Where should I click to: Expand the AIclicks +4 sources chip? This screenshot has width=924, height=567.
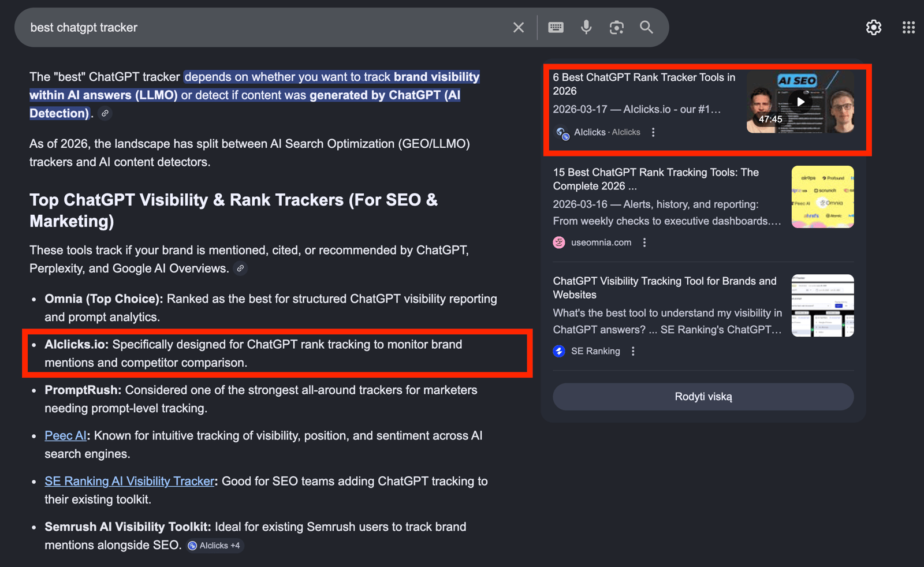(215, 546)
